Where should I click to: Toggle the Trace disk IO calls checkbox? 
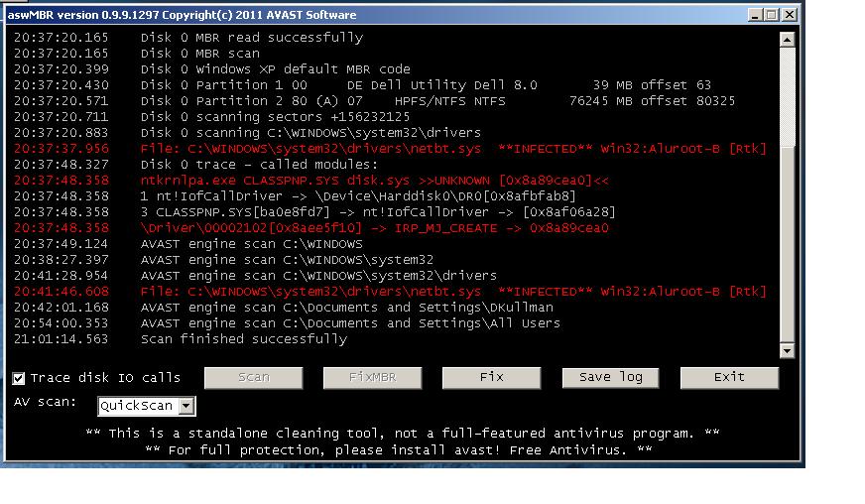click(x=19, y=378)
